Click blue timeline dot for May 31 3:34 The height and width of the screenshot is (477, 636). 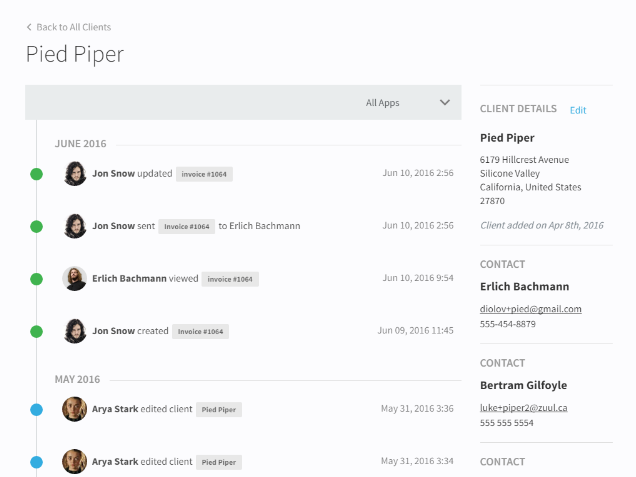click(37, 462)
